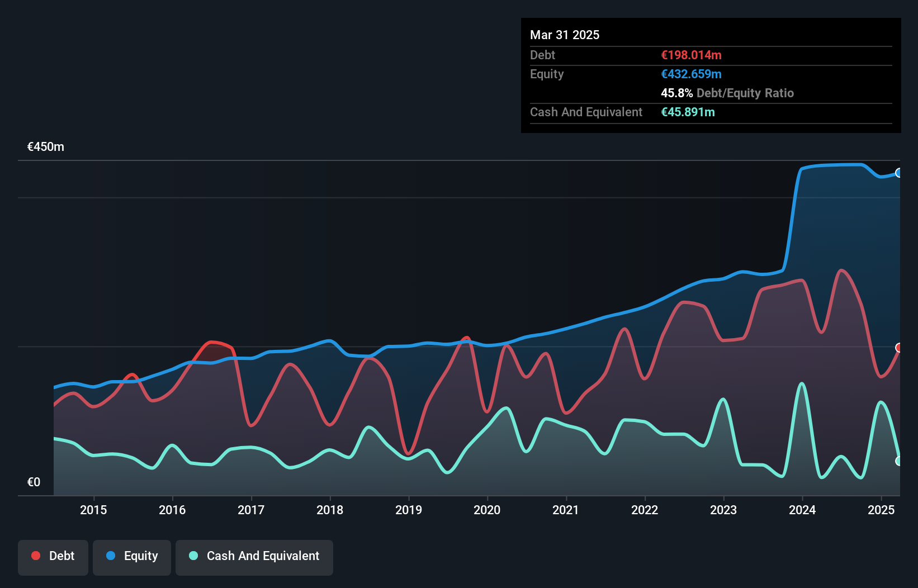This screenshot has height=588, width=918.
Task: Click the blue Equity legend dot
Action: pyautogui.click(x=111, y=556)
